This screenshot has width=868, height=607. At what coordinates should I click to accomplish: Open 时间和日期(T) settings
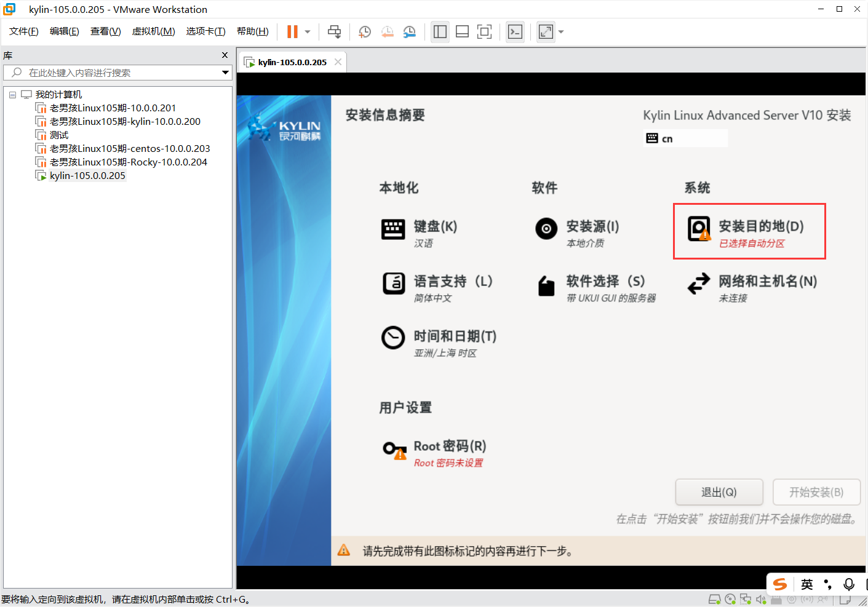tap(439, 343)
